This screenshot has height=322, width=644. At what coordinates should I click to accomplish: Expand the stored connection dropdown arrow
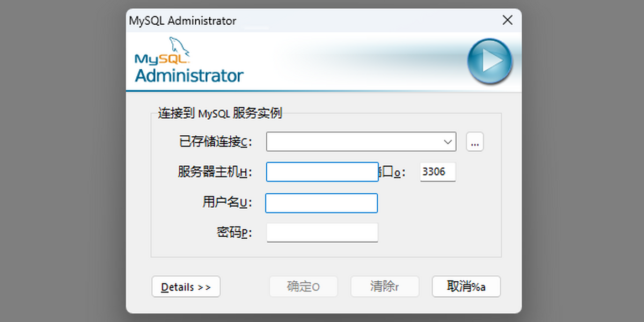[448, 142]
